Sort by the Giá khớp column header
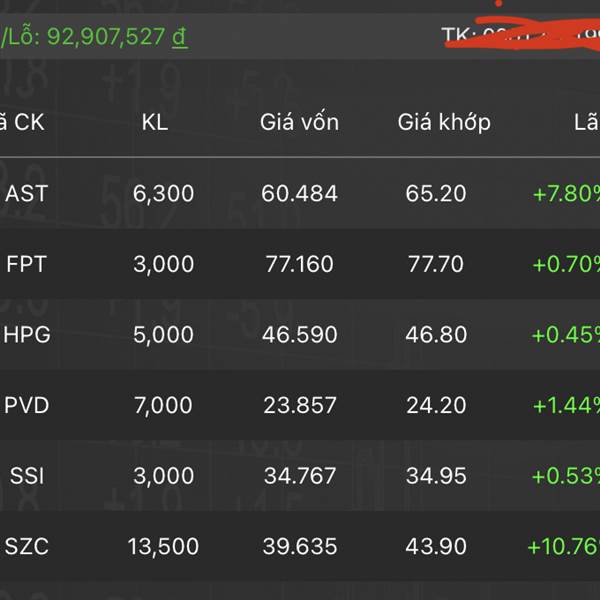Viewport: 600px width, 600px height. (444, 123)
